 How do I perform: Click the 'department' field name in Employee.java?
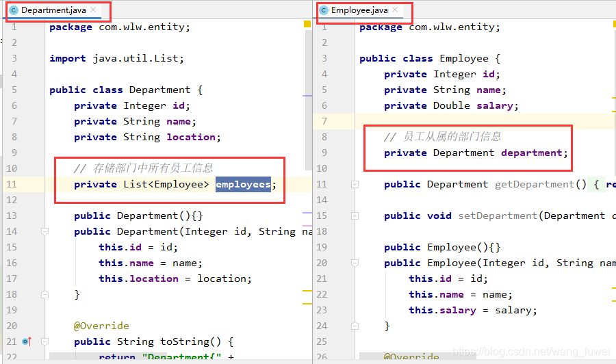point(532,153)
